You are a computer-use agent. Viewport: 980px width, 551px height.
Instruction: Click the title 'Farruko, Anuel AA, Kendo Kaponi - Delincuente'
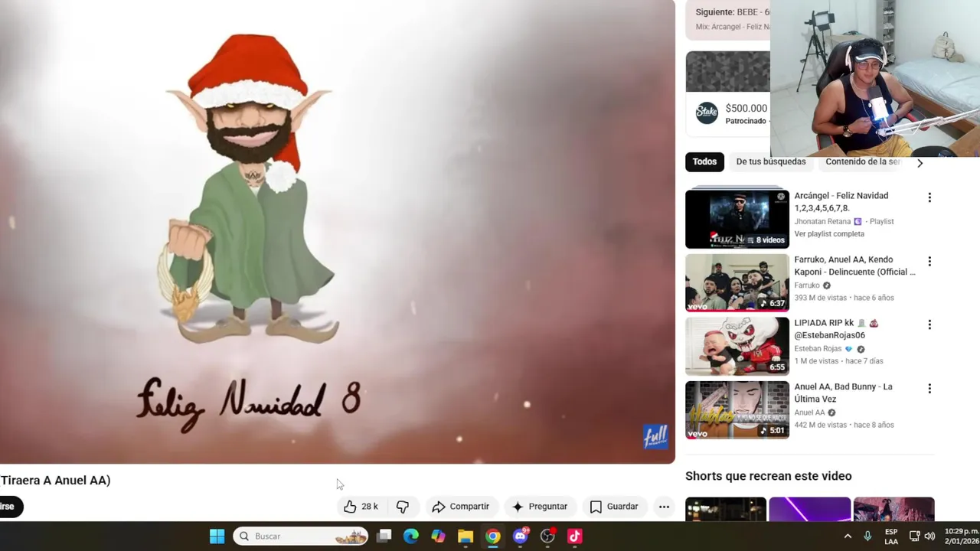click(854, 266)
